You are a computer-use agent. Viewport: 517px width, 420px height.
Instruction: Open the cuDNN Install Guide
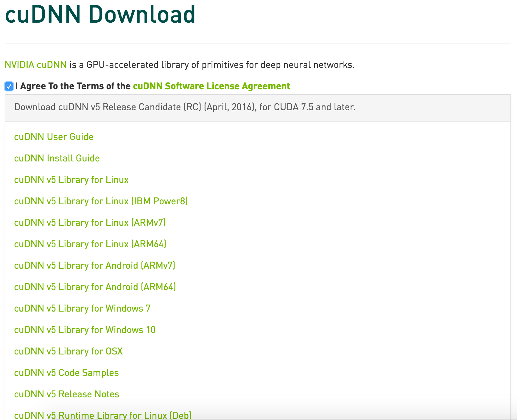57,158
